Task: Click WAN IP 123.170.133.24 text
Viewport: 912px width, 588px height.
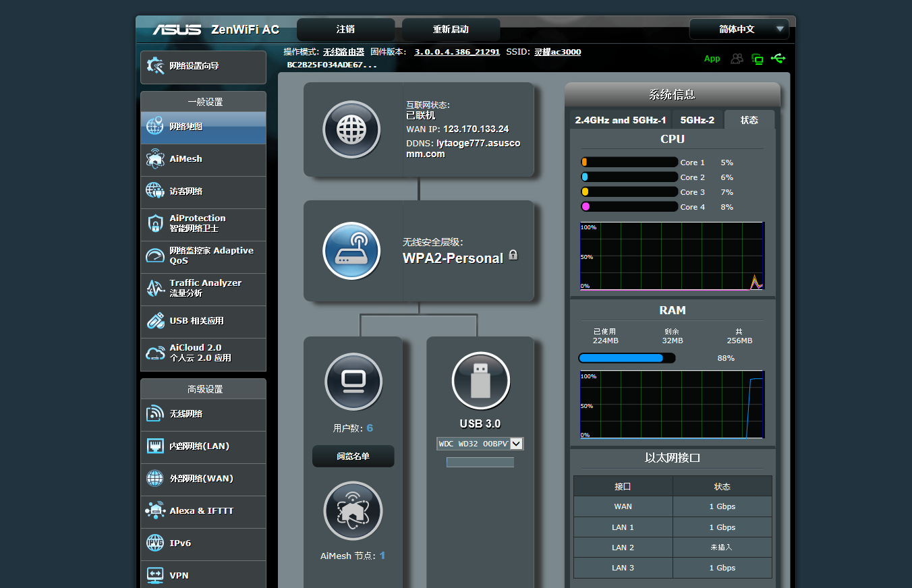Action: coord(476,129)
